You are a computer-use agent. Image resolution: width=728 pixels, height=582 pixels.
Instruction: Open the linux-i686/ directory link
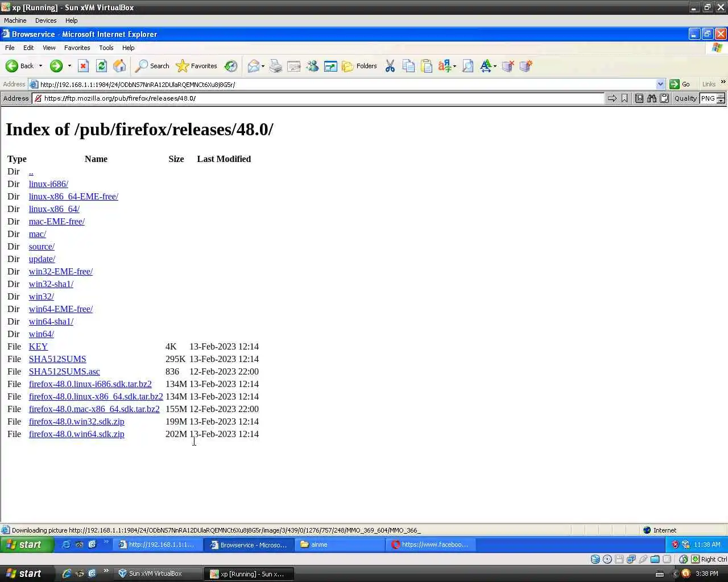(48, 184)
